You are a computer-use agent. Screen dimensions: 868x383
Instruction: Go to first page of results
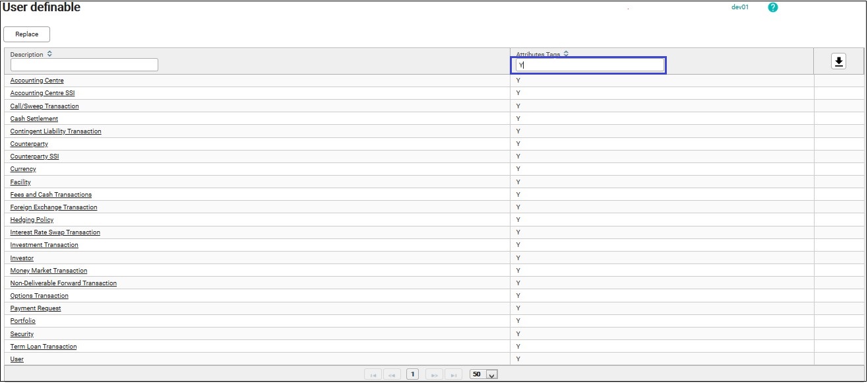pos(373,374)
